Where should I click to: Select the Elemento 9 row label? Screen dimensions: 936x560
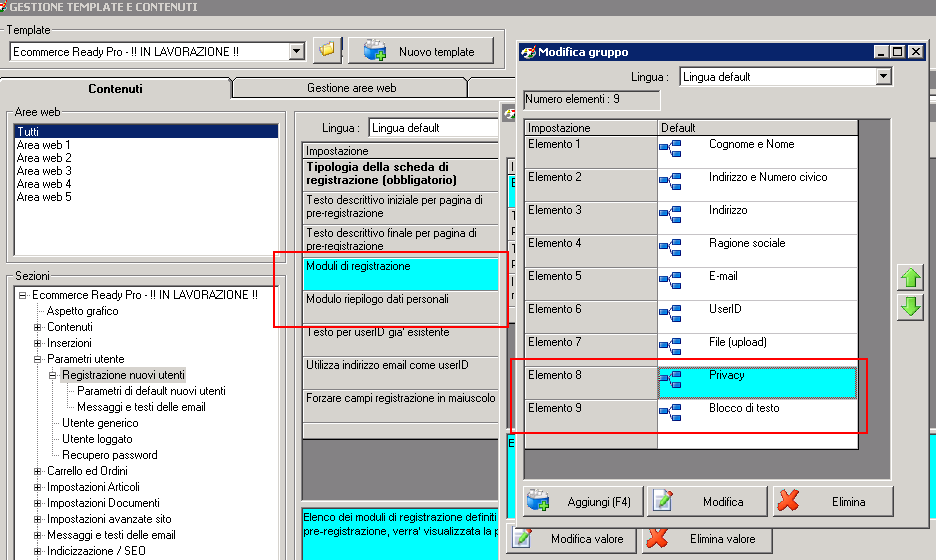(591, 416)
